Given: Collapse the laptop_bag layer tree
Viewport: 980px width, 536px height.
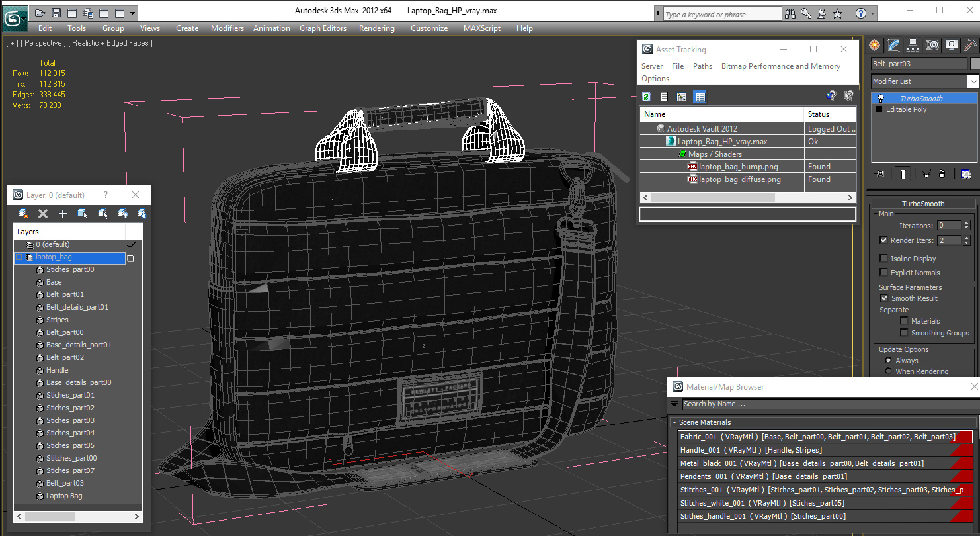Looking at the screenshot, I should [19, 257].
